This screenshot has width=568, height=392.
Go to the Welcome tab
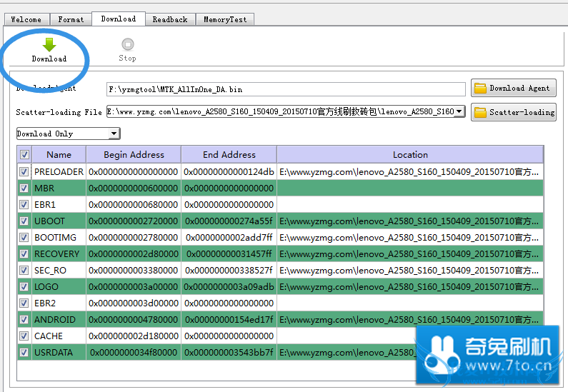(26, 19)
